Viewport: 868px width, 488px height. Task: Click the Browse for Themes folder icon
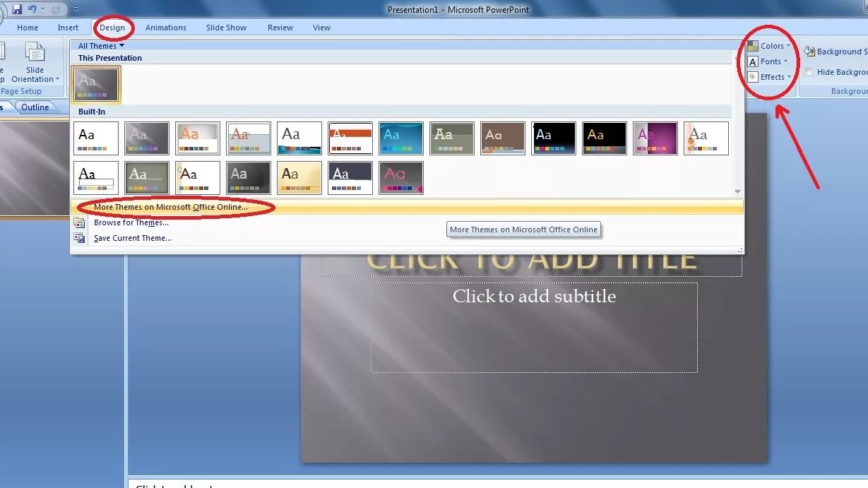pos(80,222)
